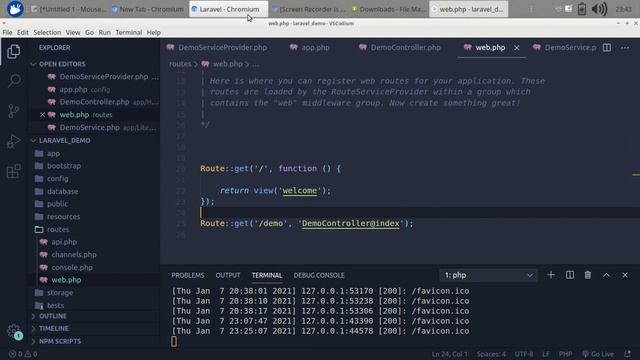
Task: Open the volume control in system tray
Action: point(599,9)
